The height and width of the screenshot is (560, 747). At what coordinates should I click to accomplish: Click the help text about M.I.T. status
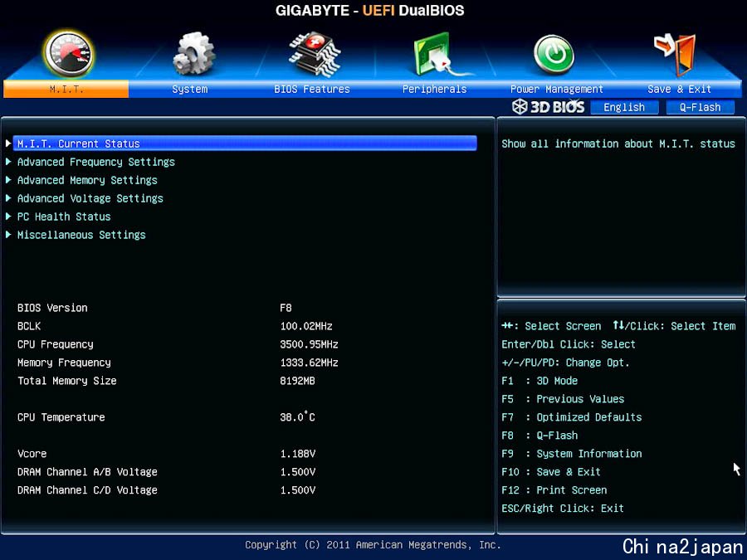coord(618,144)
